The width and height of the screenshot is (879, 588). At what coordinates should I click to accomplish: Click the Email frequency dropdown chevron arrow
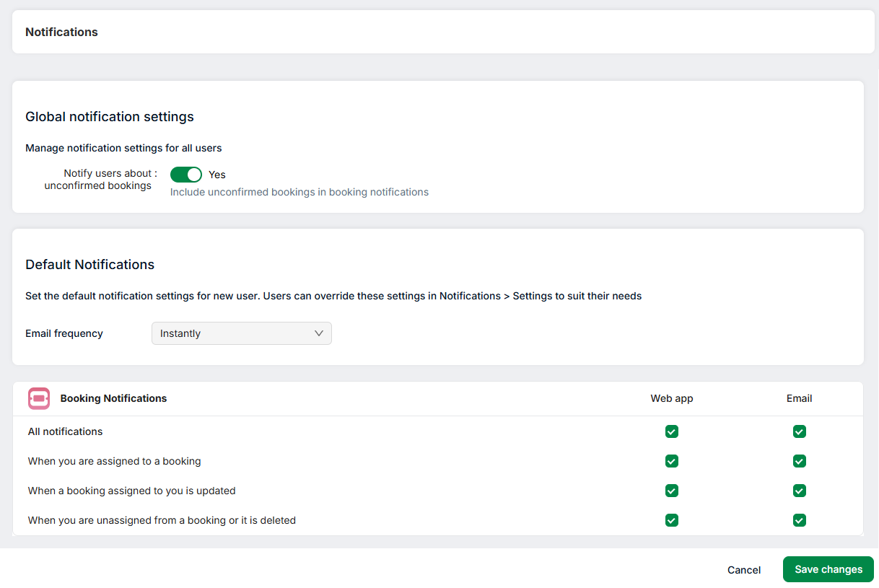point(319,333)
